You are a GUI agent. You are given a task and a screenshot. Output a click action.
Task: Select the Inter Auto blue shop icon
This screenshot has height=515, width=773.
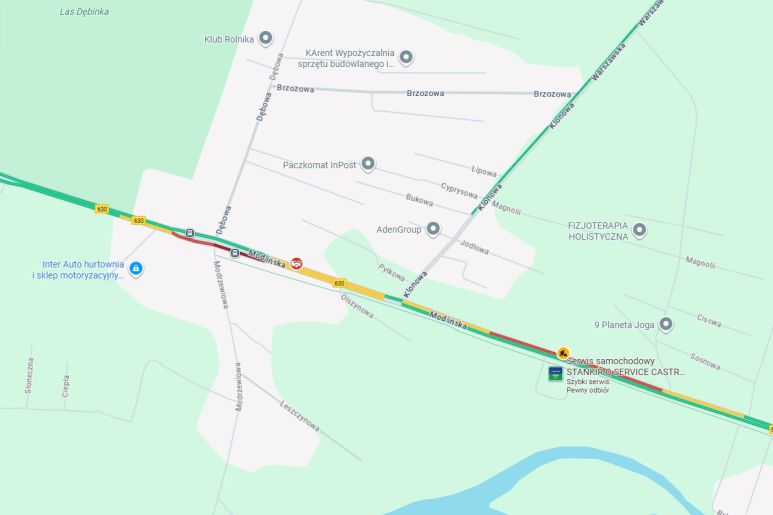pyautogui.click(x=136, y=269)
